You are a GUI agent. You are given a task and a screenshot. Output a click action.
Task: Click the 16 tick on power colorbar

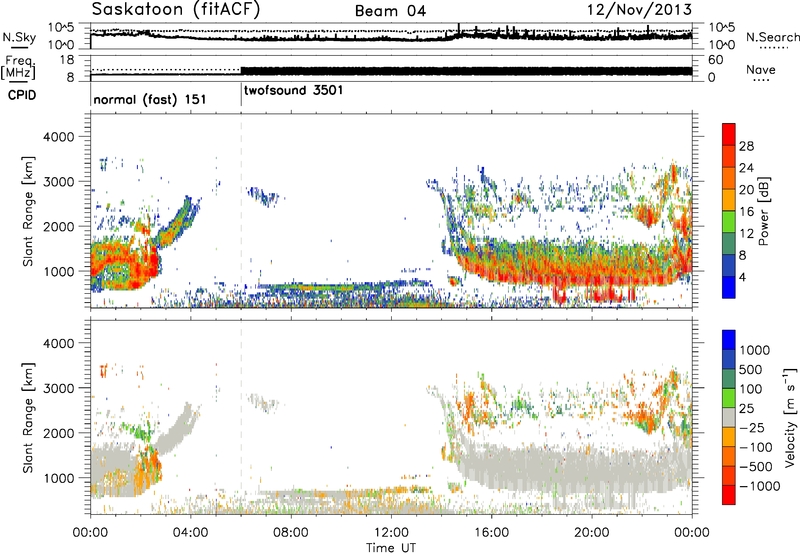746,212
